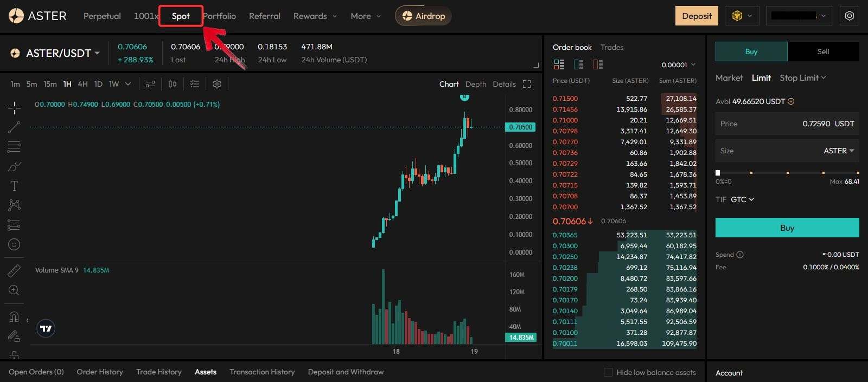Image resolution: width=868 pixels, height=382 pixels.
Task: Click the Size input field
Action: (x=787, y=151)
